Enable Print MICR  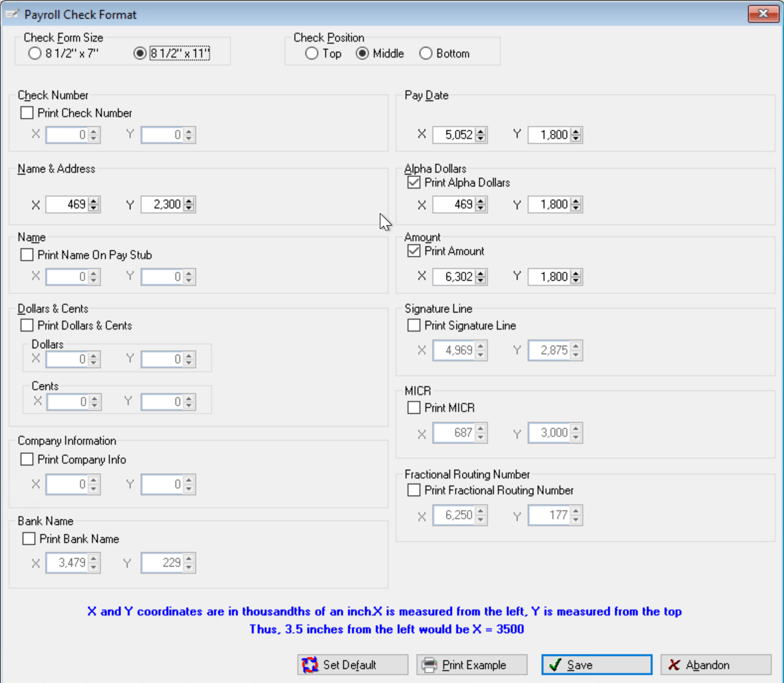coord(414,408)
